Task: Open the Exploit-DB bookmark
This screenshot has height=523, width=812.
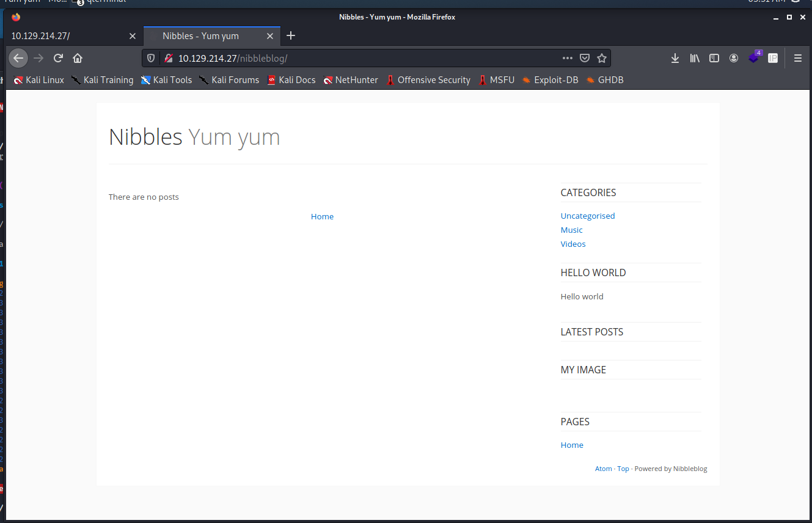Action: (550, 80)
